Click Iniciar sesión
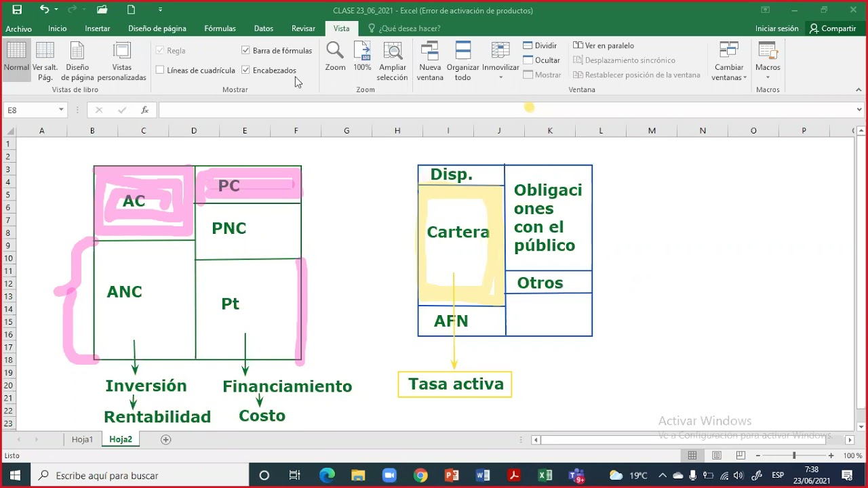Viewport: 868px width, 488px height. 776,28
